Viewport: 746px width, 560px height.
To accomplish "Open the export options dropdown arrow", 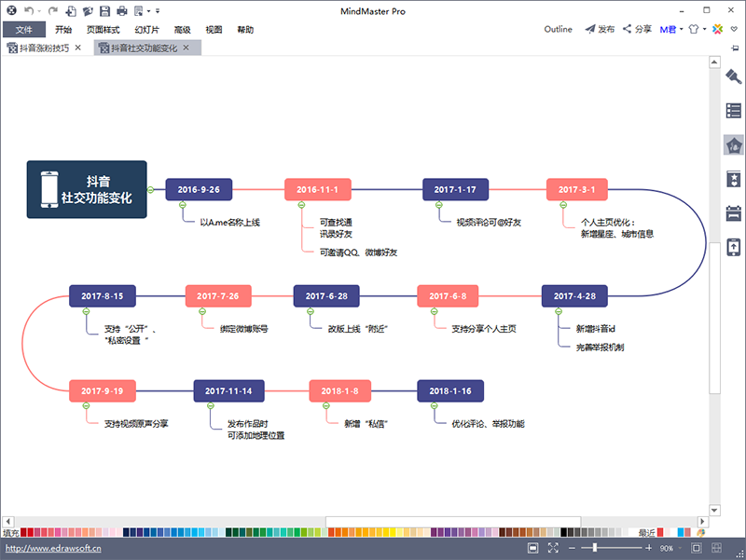I will point(149,11).
